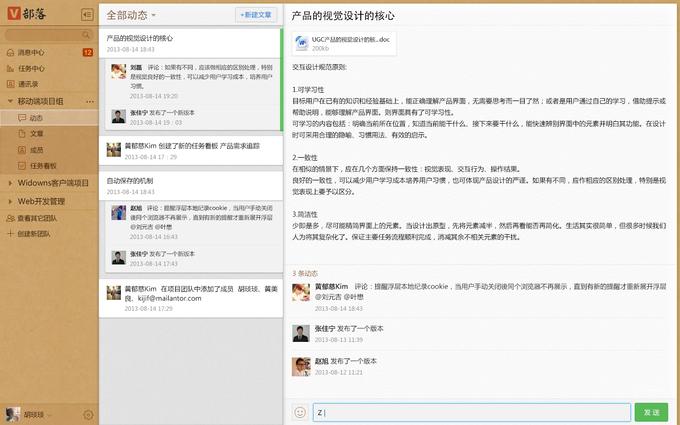This screenshot has height=425, width=680.
Task: Open 任务看板 task board
Action: [x=42, y=165]
